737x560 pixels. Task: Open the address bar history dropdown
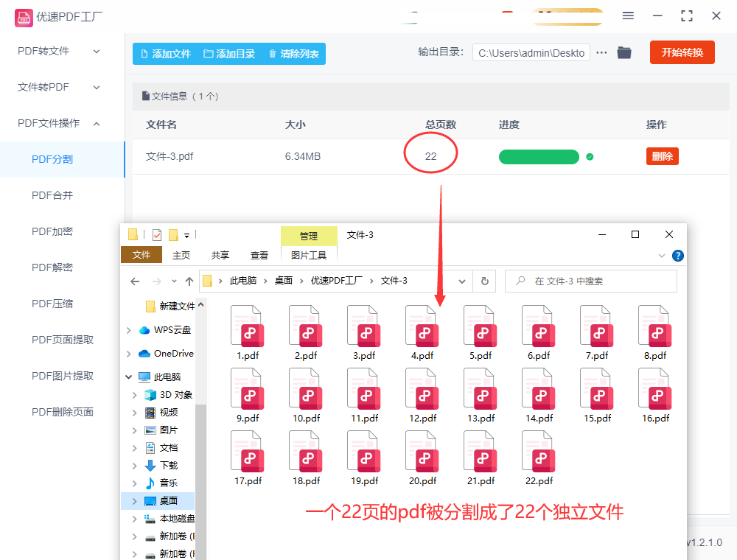(462, 281)
